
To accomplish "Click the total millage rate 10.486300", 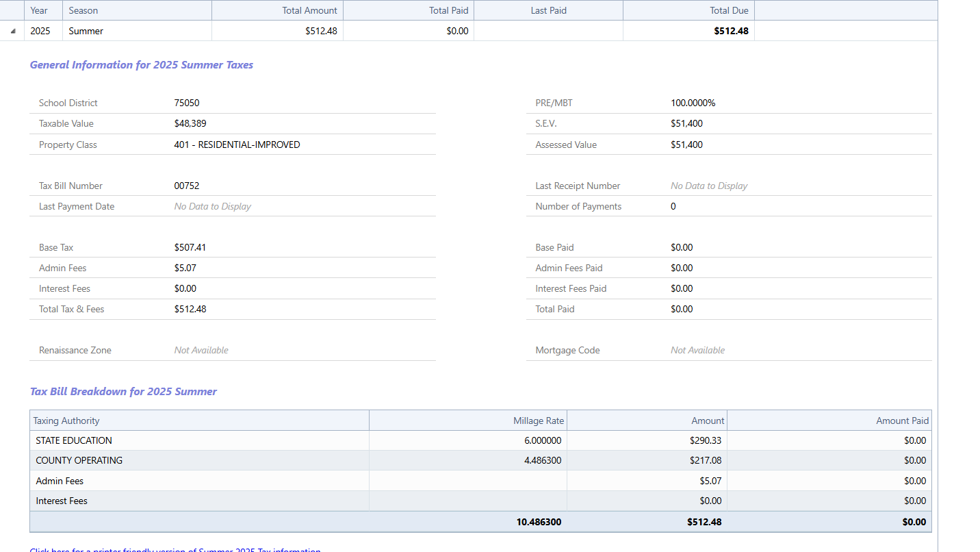I will pyautogui.click(x=539, y=522).
